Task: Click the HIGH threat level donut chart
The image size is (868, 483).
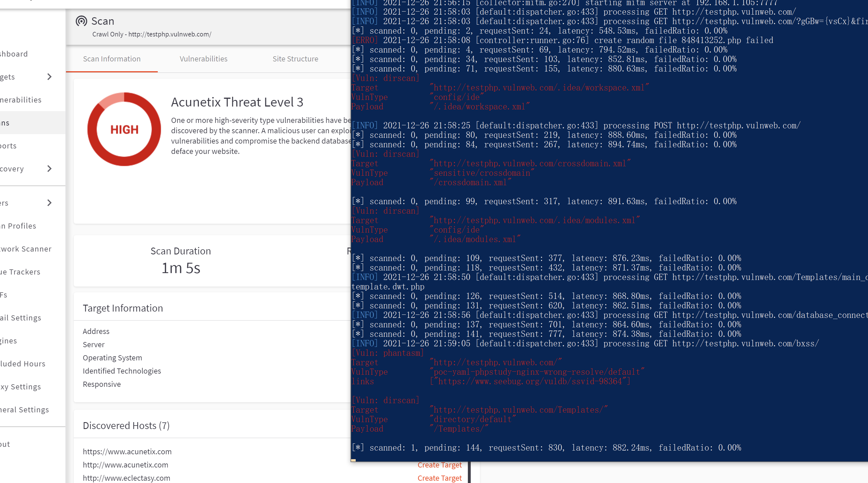Action: (x=124, y=129)
